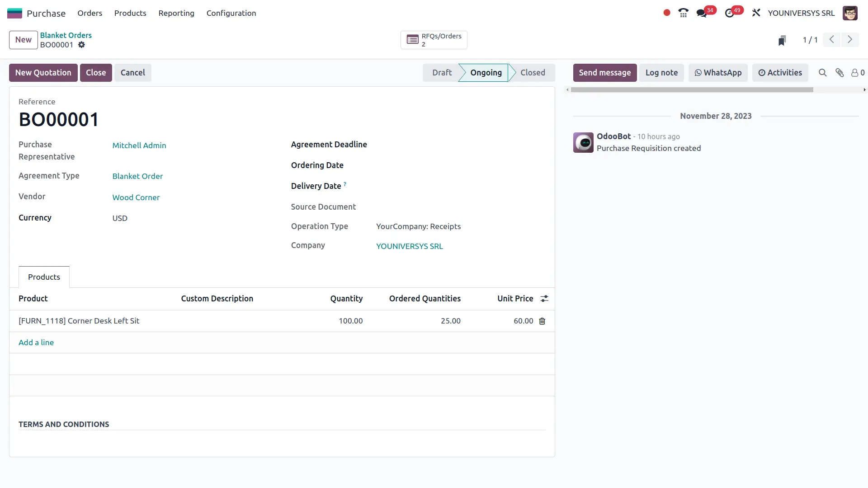Click the red recording dot icon
The image size is (868, 488).
pos(667,13)
